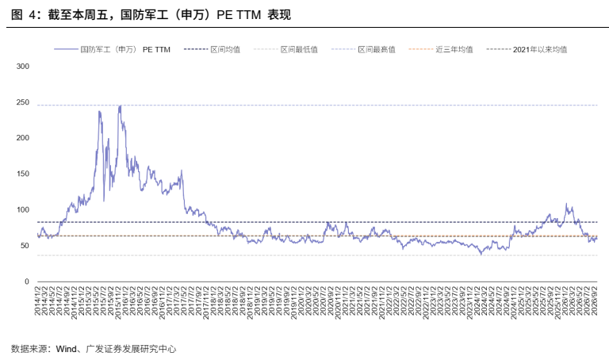Click x-axis date label 2020/11/2
Viewport: 609px width, 364px height.
[x=338, y=303]
